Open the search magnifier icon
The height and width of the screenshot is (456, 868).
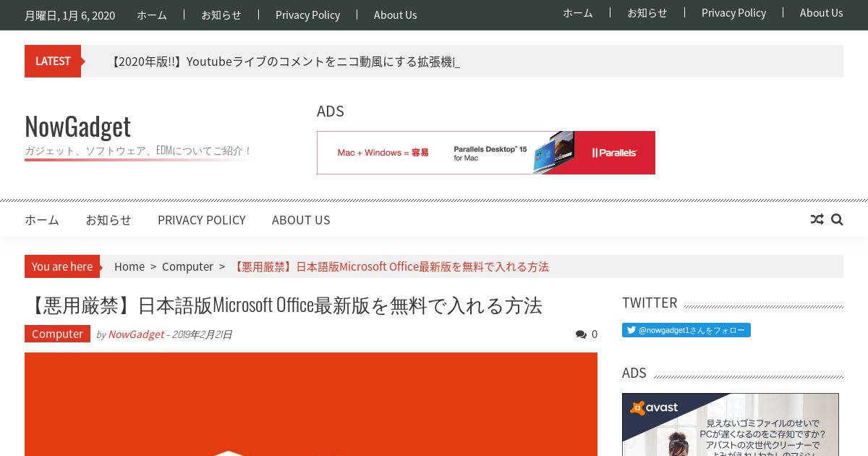tap(837, 219)
